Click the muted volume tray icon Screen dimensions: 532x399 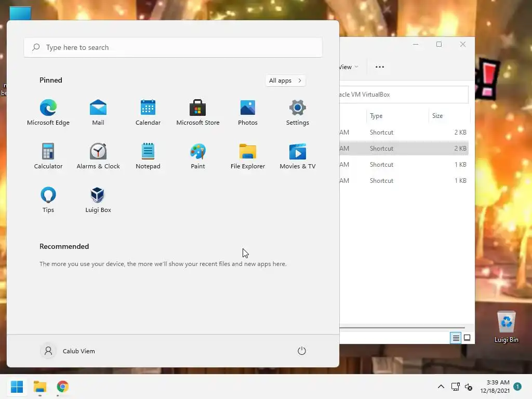click(469, 387)
